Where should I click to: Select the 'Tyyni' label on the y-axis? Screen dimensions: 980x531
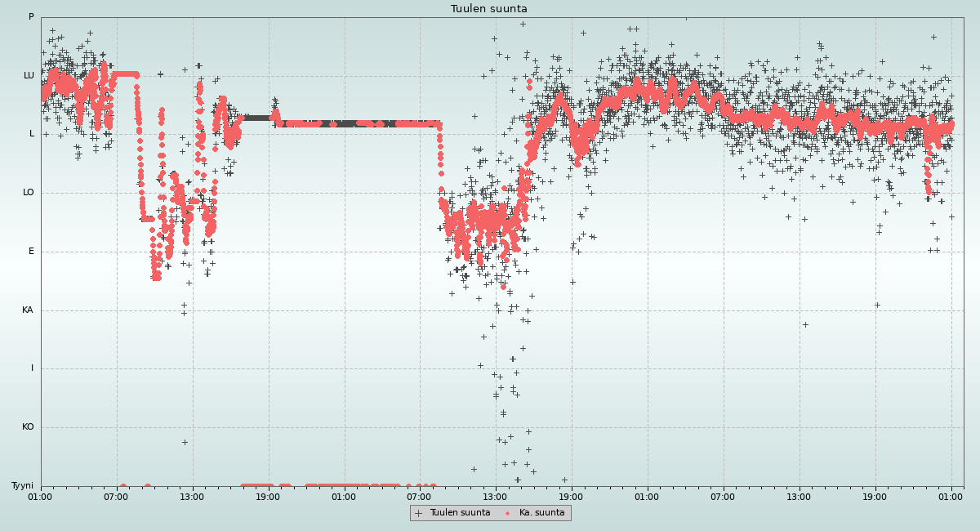(x=23, y=486)
